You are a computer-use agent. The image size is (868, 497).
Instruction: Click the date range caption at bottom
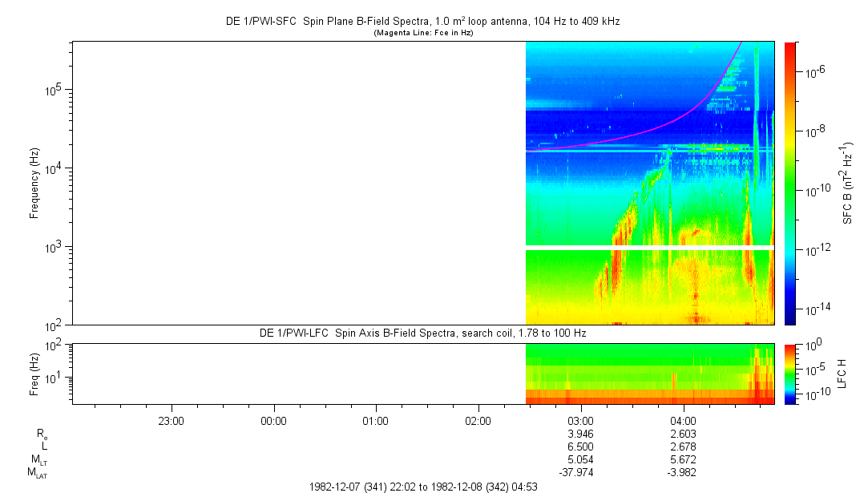coord(422,487)
